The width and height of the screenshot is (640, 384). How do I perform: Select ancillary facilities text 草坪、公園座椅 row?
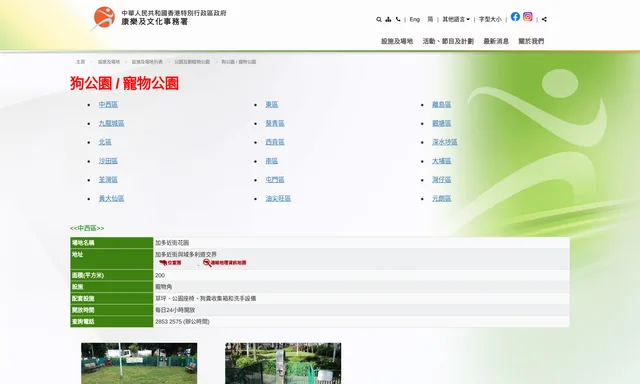[x=361, y=298]
